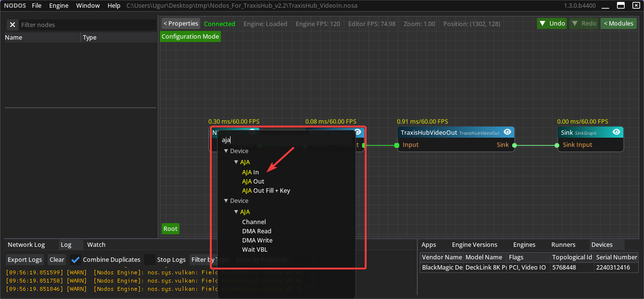Choose DMA Read from the node list
The width and height of the screenshot is (644, 299).
[257, 231]
